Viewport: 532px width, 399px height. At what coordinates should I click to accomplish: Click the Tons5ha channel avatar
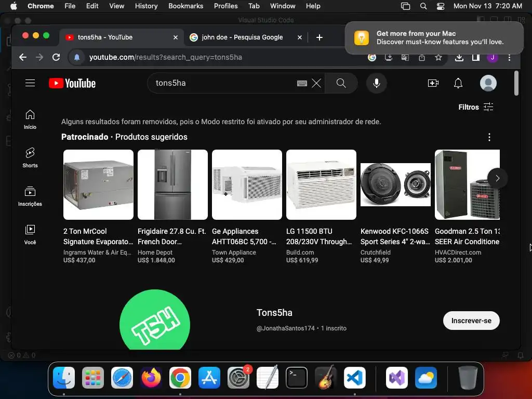(x=155, y=320)
